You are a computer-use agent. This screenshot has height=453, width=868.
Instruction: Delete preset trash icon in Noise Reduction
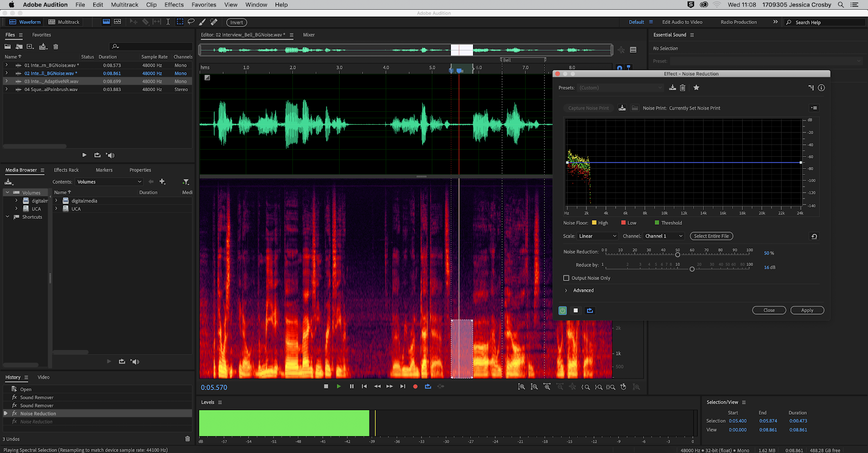coord(682,87)
